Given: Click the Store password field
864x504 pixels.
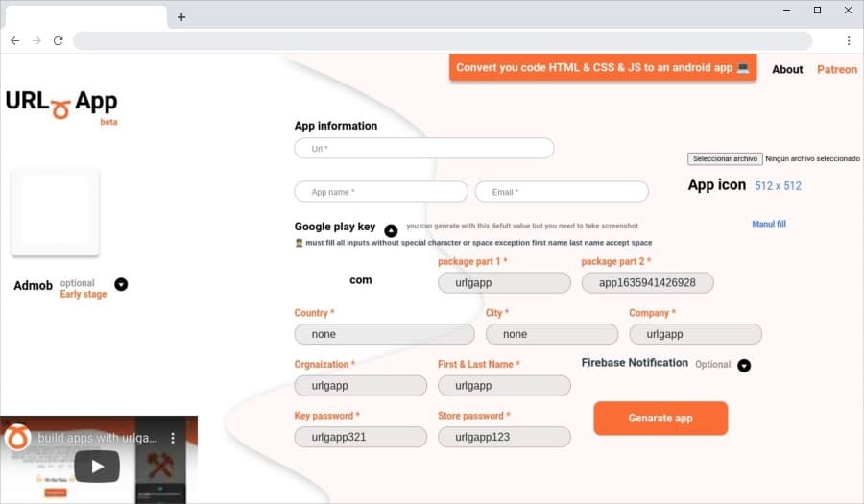Looking at the screenshot, I should [x=504, y=437].
